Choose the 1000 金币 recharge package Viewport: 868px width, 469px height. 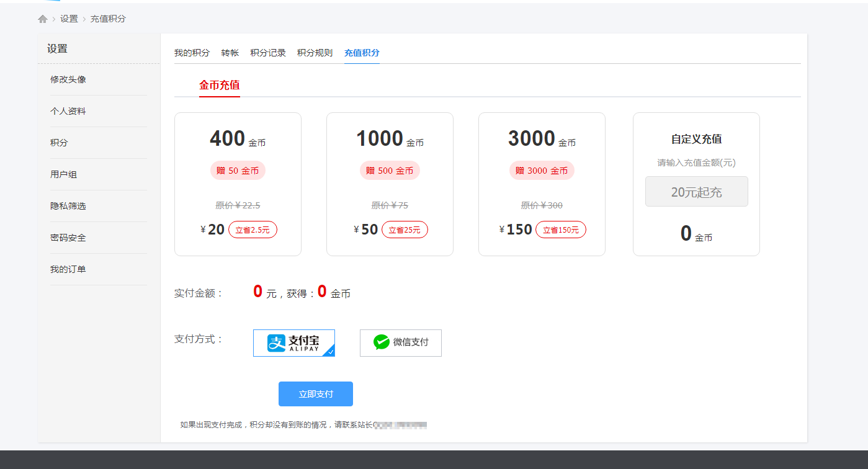390,184
